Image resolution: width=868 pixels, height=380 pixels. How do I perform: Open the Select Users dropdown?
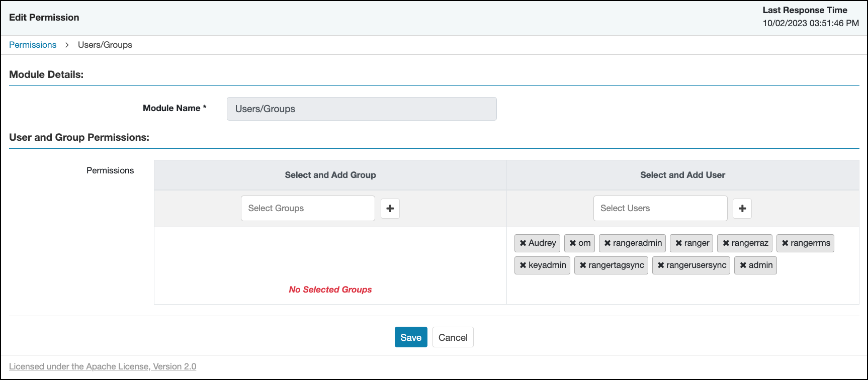point(660,209)
